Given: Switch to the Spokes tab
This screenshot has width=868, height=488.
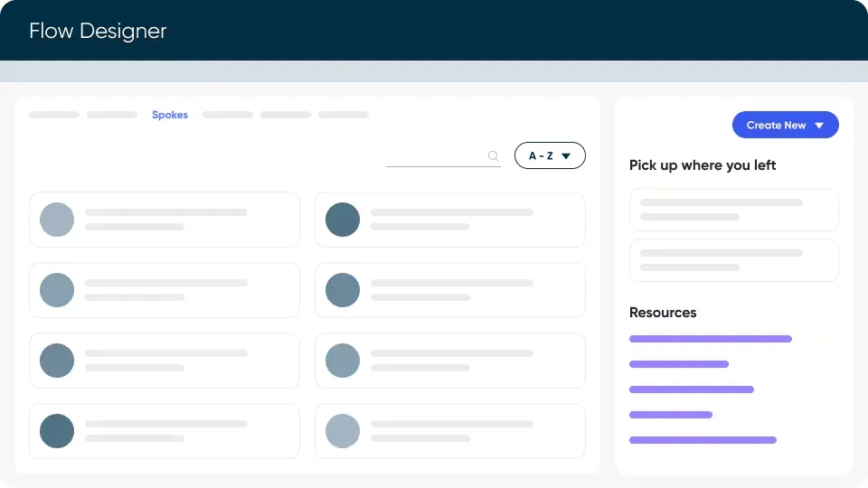Looking at the screenshot, I should 170,115.
